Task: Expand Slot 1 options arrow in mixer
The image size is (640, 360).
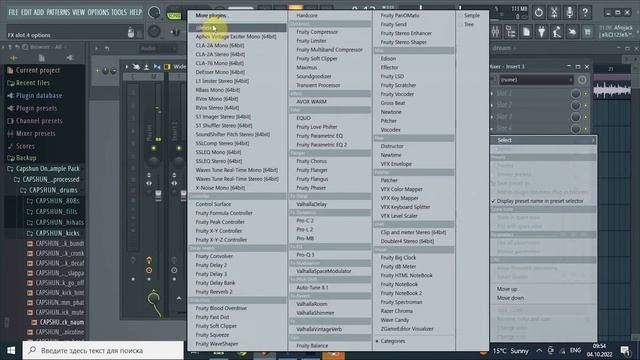Action: pyautogui.click(x=492, y=94)
